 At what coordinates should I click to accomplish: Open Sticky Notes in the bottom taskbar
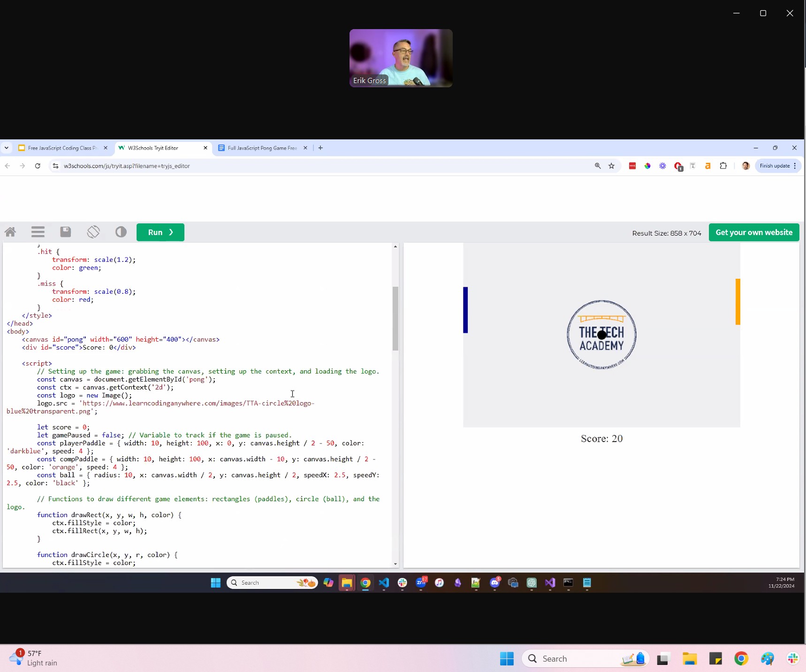click(715, 659)
